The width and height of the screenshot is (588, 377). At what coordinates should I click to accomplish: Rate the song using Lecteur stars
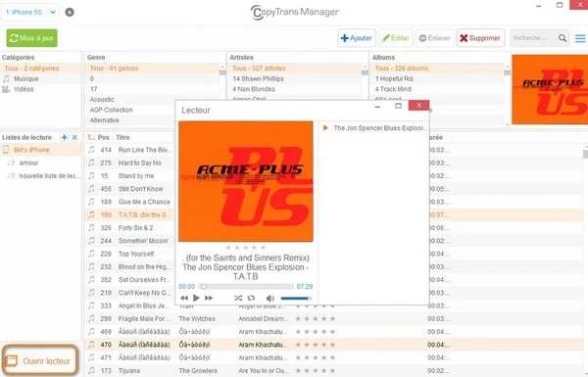[246, 248]
